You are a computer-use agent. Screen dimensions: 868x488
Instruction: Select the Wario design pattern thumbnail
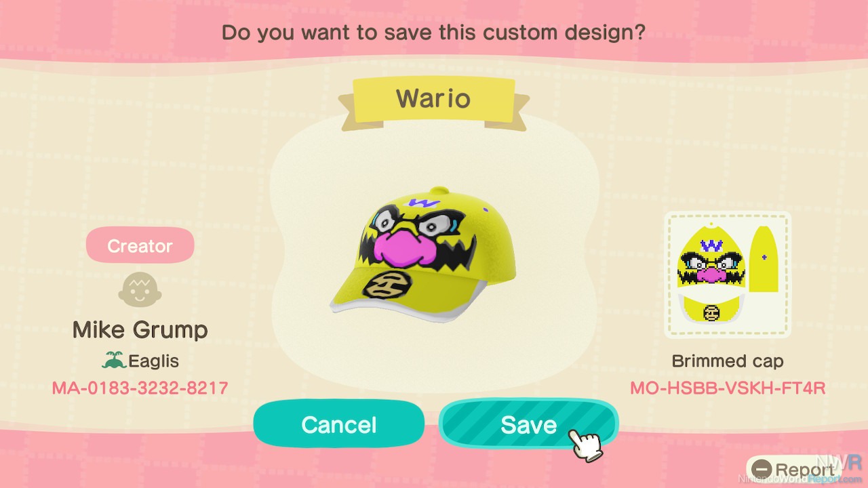[728, 274]
